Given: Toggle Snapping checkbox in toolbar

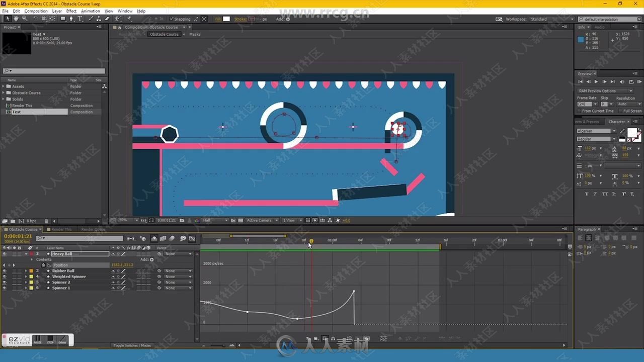Looking at the screenshot, I should coord(172,19).
